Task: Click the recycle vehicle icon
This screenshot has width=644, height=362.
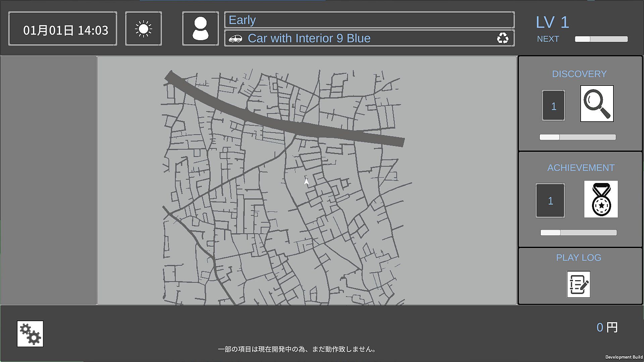Action: tap(502, 38)
